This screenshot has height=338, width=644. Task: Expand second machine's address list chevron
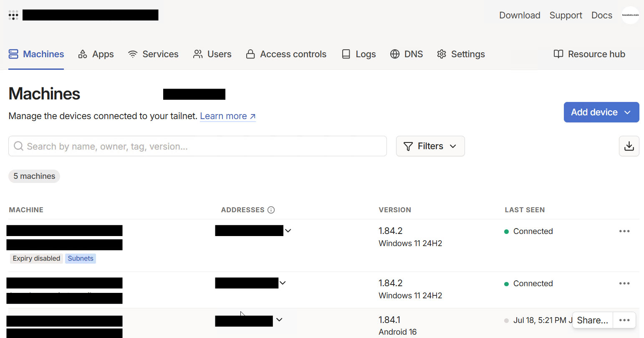[283, 283]
